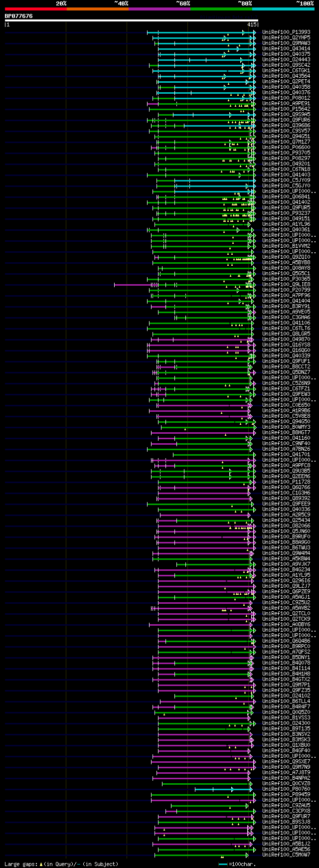Click the red 20% legend color bar
319x868 pixels.
pyautogui.click(x=35, y=9)
